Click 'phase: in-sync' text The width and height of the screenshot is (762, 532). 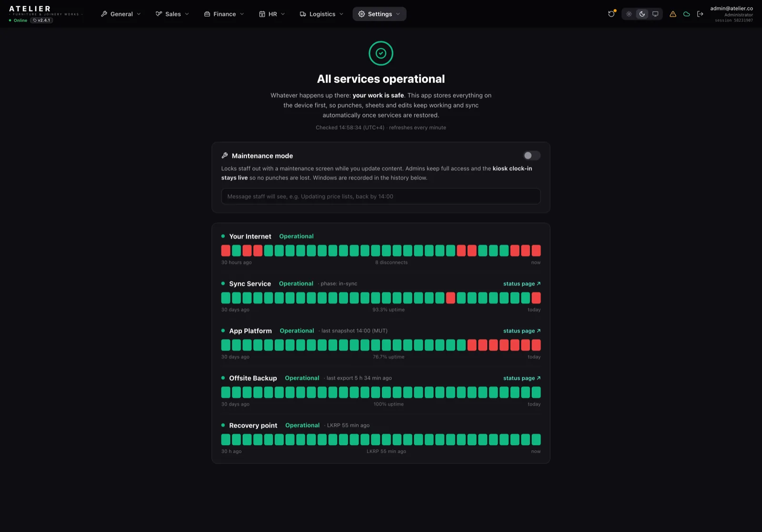[339, 284]
